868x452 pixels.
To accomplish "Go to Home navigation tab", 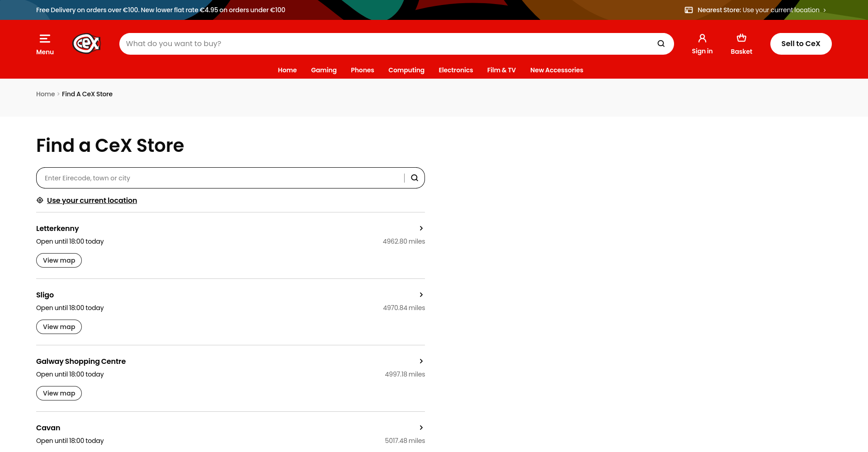I will tap(287, 70).
